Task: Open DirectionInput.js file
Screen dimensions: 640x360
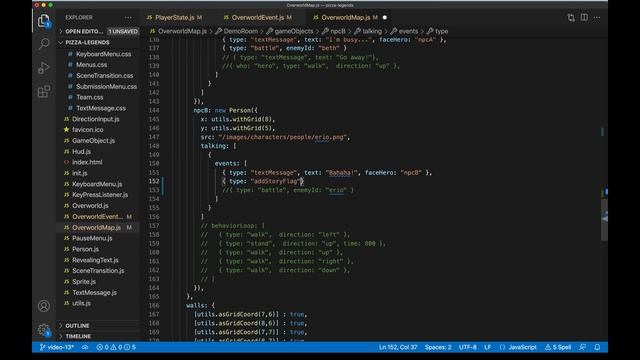Action: [x=96, y=119]
